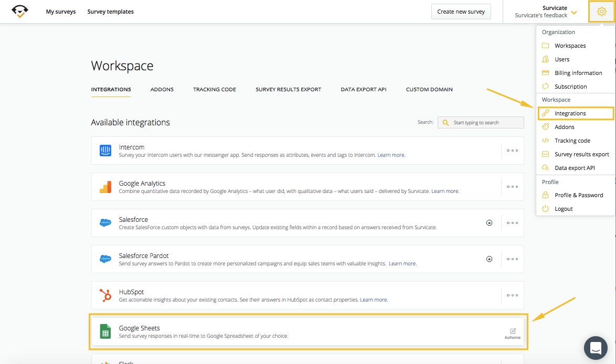Click the Tracking code brackets icon
The image size is (616, 364).
[545, 140]
